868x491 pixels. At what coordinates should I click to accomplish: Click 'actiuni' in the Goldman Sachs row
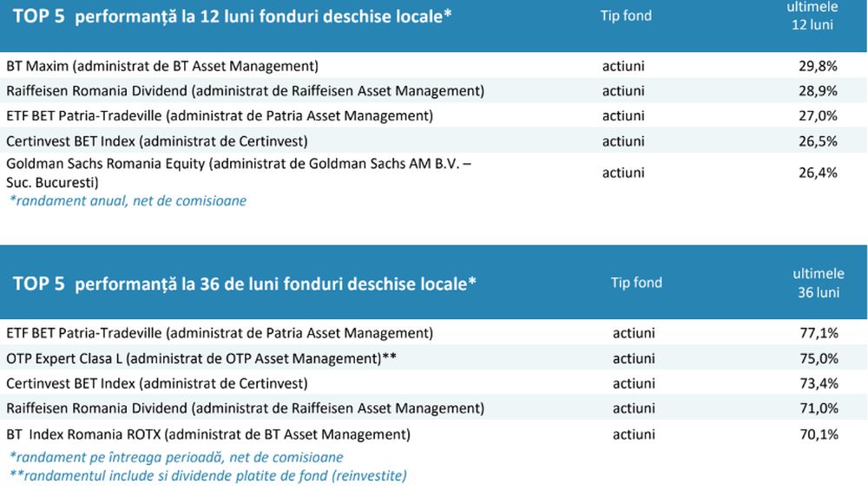click(623, 173)
